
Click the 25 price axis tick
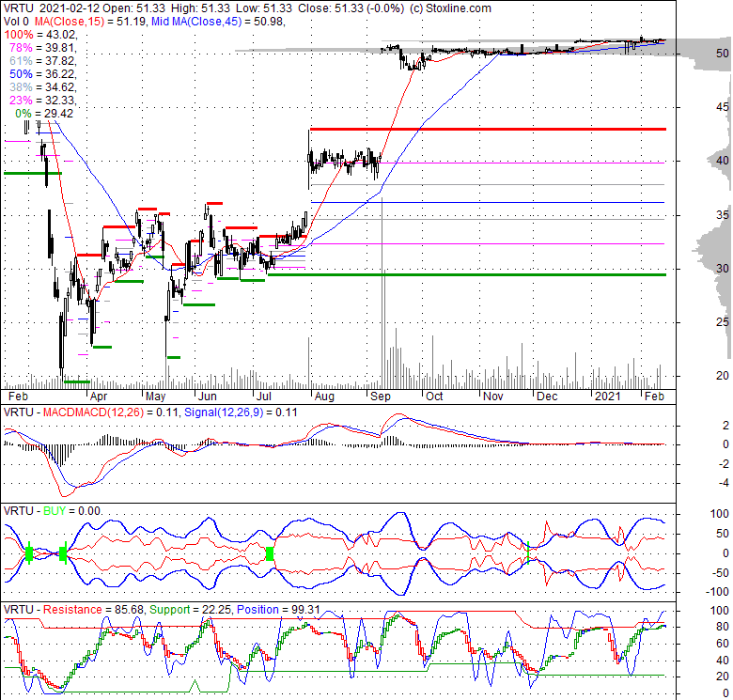723,321
